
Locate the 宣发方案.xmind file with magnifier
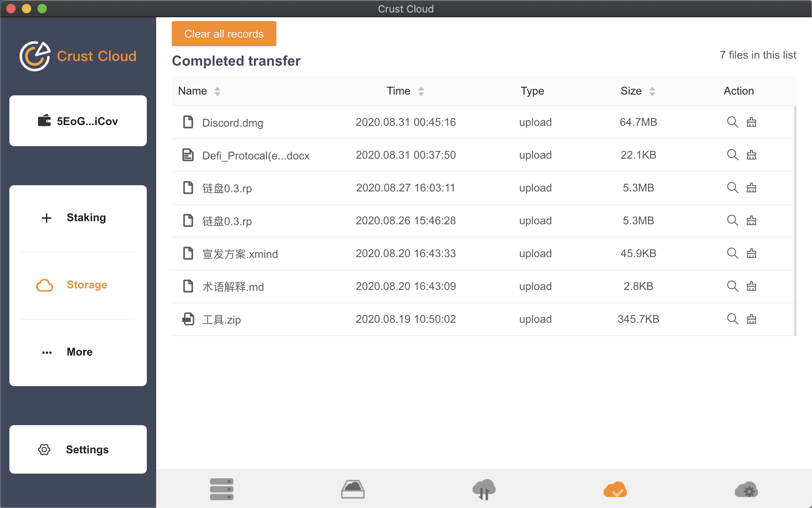(x=732, y=254)
